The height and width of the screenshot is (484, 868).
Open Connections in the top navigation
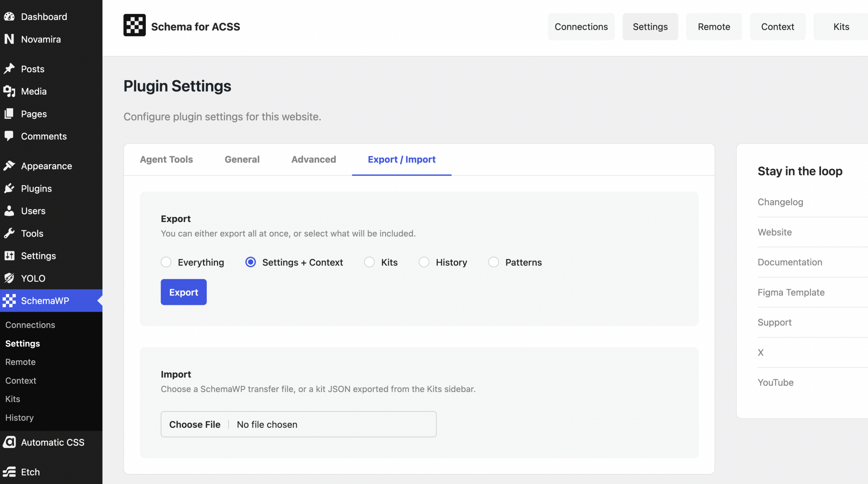point(581,27)
